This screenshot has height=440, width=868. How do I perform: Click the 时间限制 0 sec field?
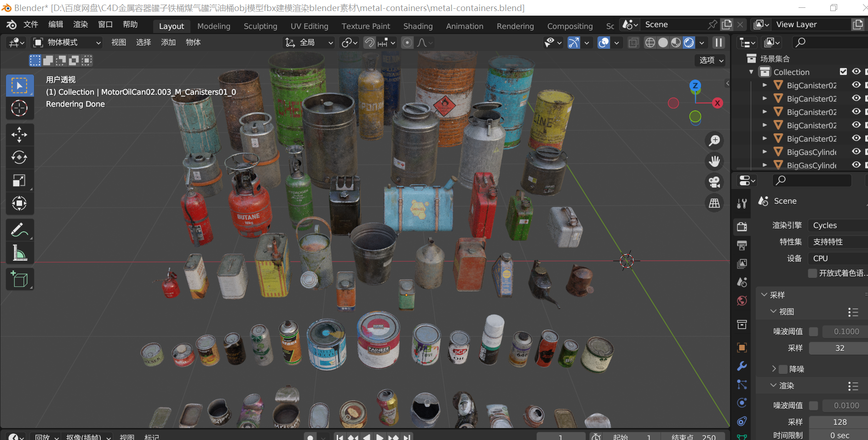839,435
